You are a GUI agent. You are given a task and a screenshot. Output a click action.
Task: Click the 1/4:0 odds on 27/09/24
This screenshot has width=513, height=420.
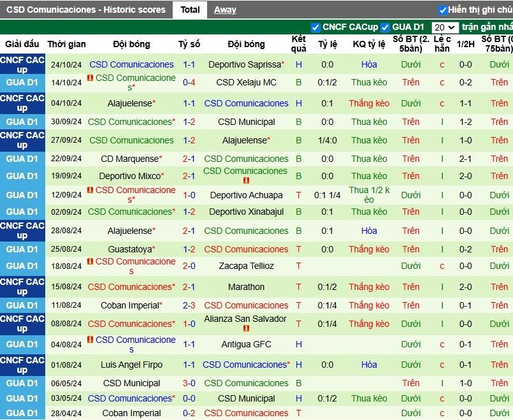tap(327, 140)
